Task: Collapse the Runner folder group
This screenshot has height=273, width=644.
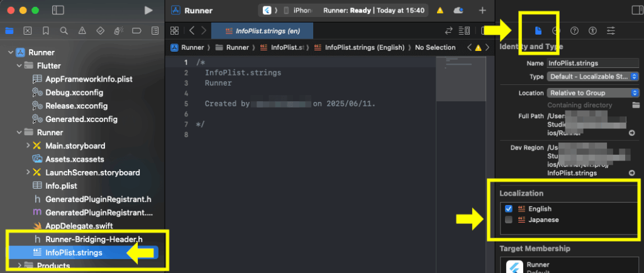Action: pos(19,133)
